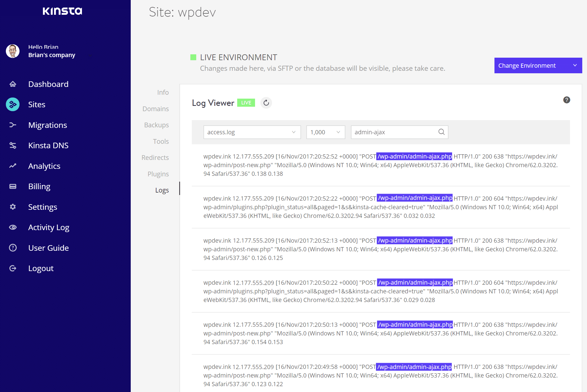Click the Dashboard home icon
Viewport: 587px width, 392px height.
click(x=13, y=84)
